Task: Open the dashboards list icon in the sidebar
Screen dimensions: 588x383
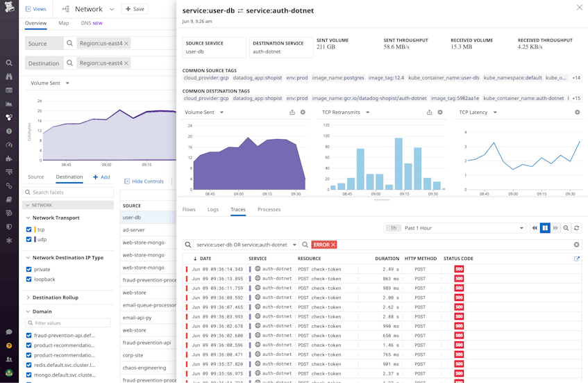Action: pyautogui.click(x=9, y=90)
